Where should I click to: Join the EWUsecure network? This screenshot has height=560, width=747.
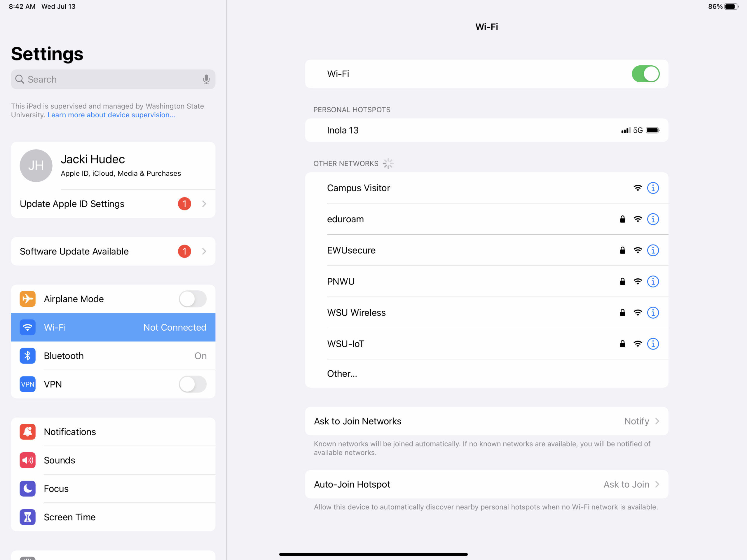click(x=487, y=250)
